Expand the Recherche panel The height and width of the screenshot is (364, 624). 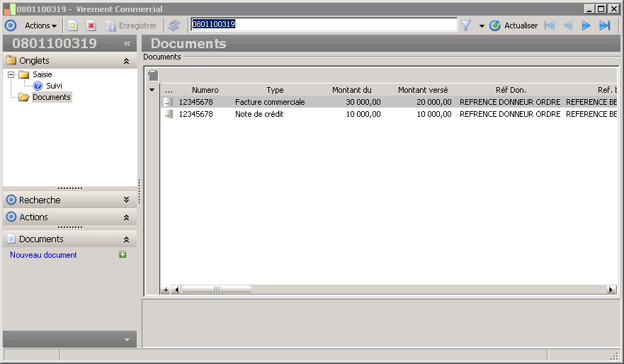(x=126, y=200)
